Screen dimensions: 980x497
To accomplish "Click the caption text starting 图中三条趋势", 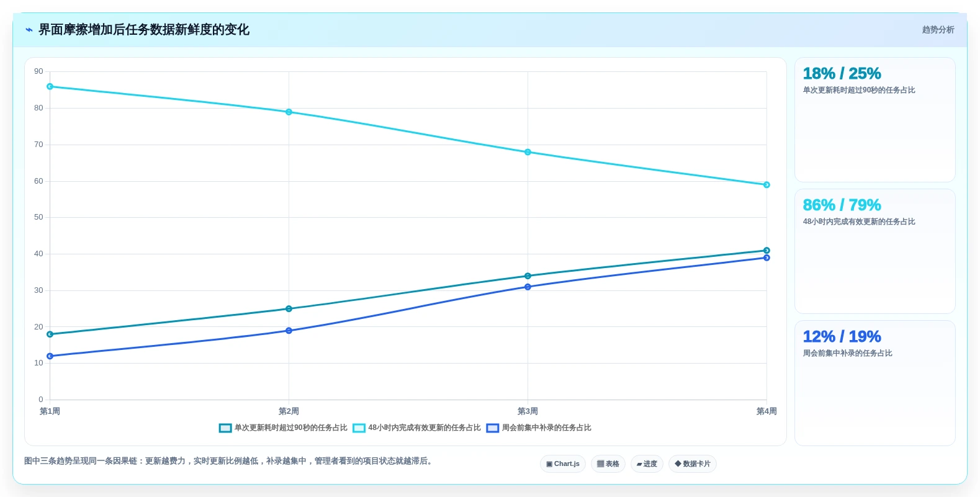I will pos(229,461).
